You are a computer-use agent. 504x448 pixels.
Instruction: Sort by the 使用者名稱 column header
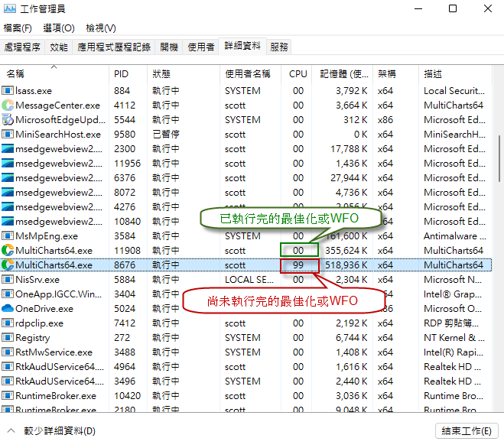tap(250, 74)
